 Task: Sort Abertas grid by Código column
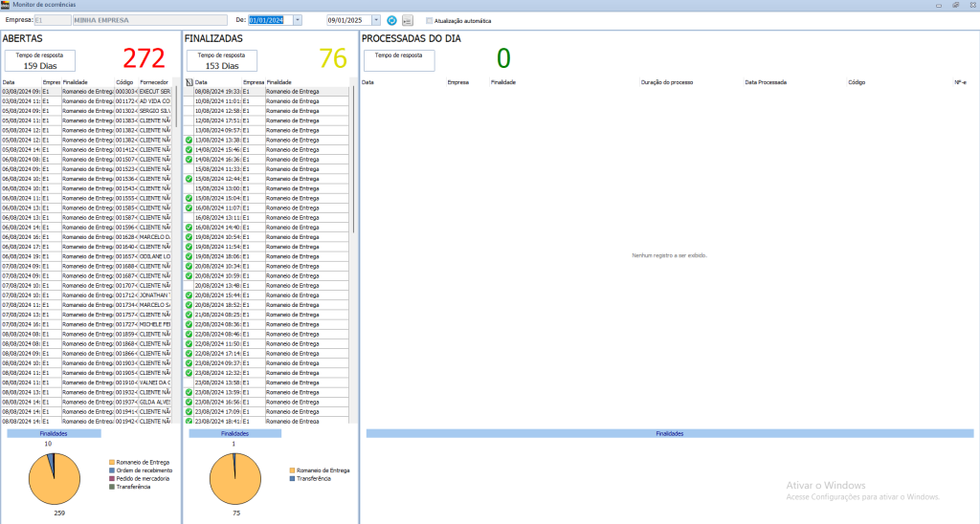pos(125,82)
